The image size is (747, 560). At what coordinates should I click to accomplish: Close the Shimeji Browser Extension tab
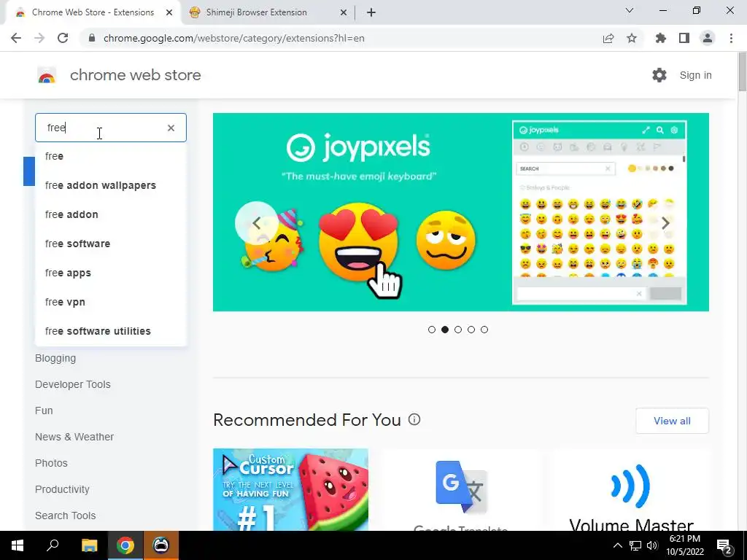344,12
